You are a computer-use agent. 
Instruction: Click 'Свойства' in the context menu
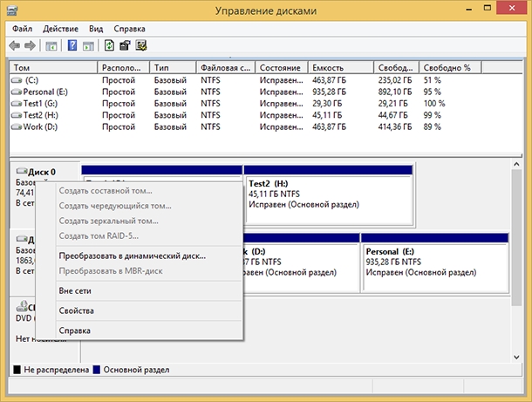[76, 310]
